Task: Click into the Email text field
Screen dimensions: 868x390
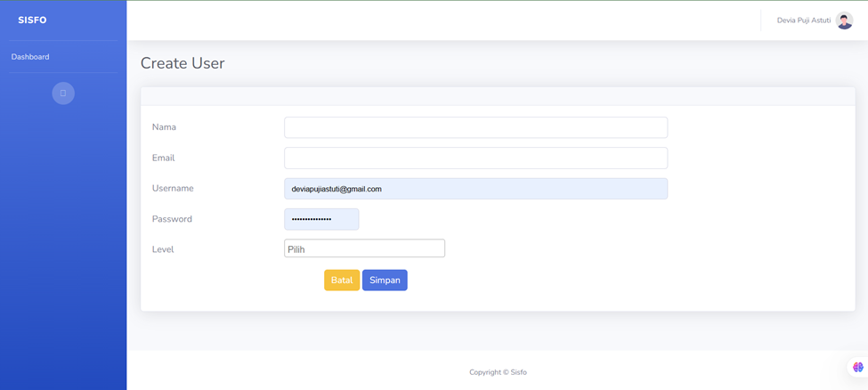Action: (x=475, y=158)
